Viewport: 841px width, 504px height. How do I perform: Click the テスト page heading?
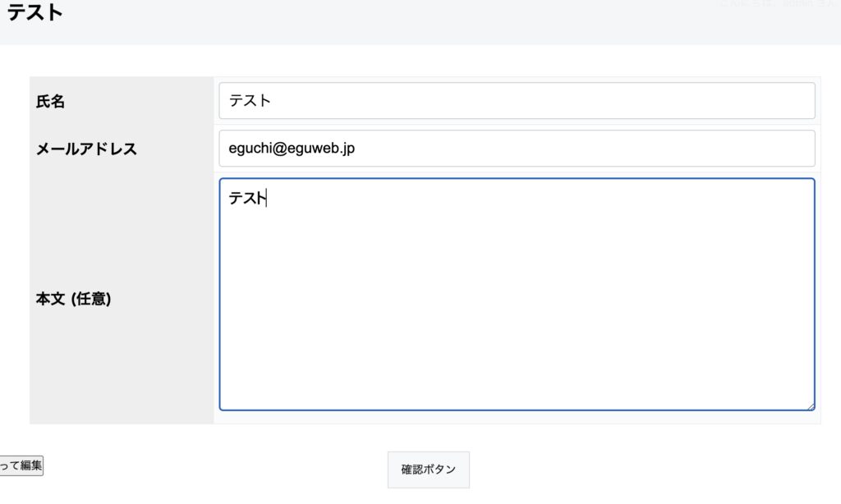click(x=35, y=13)
